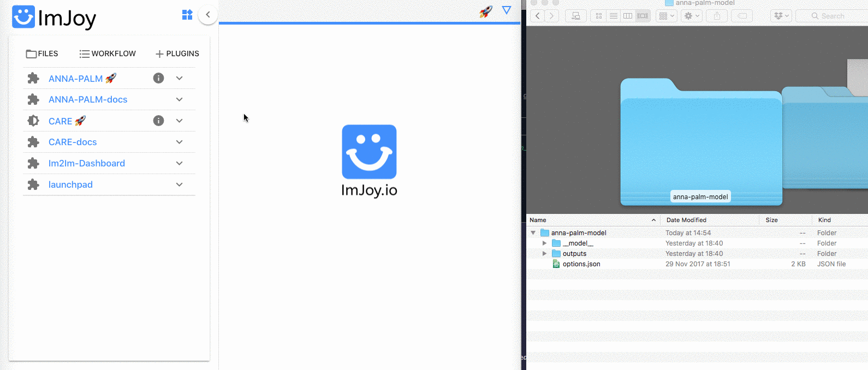This screenshot has width=868, height=370.
Task: Collapse the anna-palm-model folder disclosure triangle
Action: [533, 233]
